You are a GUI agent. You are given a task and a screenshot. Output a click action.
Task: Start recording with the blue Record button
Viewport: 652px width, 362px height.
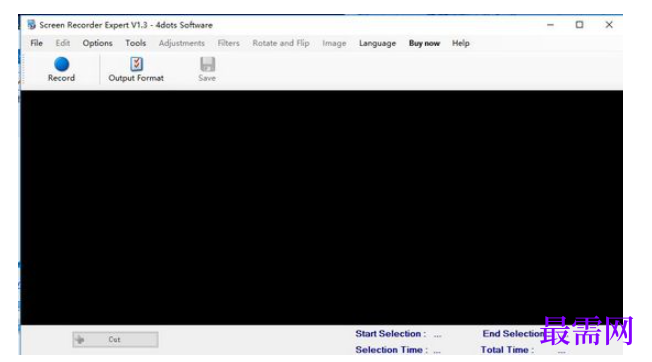coord(61,69)
